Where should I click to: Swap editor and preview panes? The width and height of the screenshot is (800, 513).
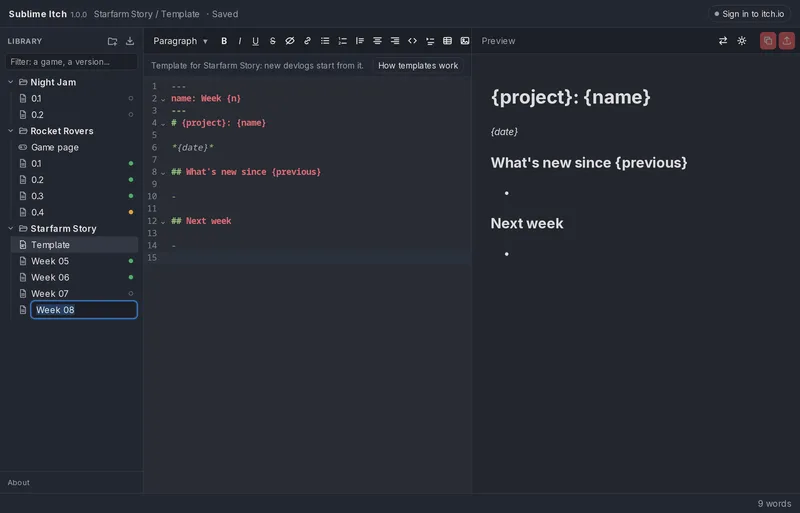coord(723,41)
